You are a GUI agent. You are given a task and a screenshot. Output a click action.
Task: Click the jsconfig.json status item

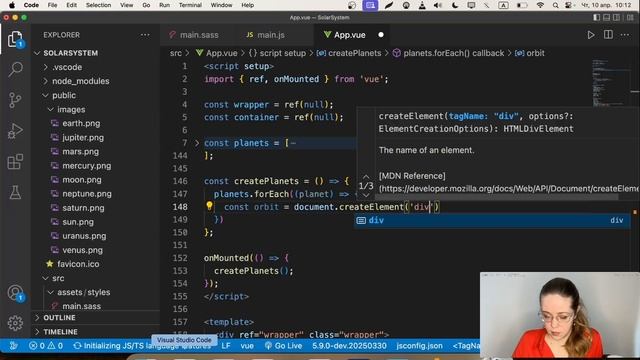pos(419,346)
